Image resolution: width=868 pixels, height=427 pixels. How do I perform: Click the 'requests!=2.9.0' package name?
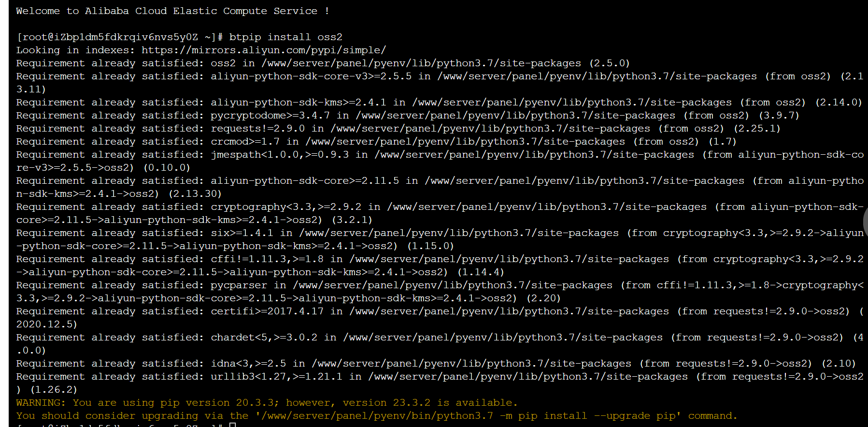tap(257, 129)
